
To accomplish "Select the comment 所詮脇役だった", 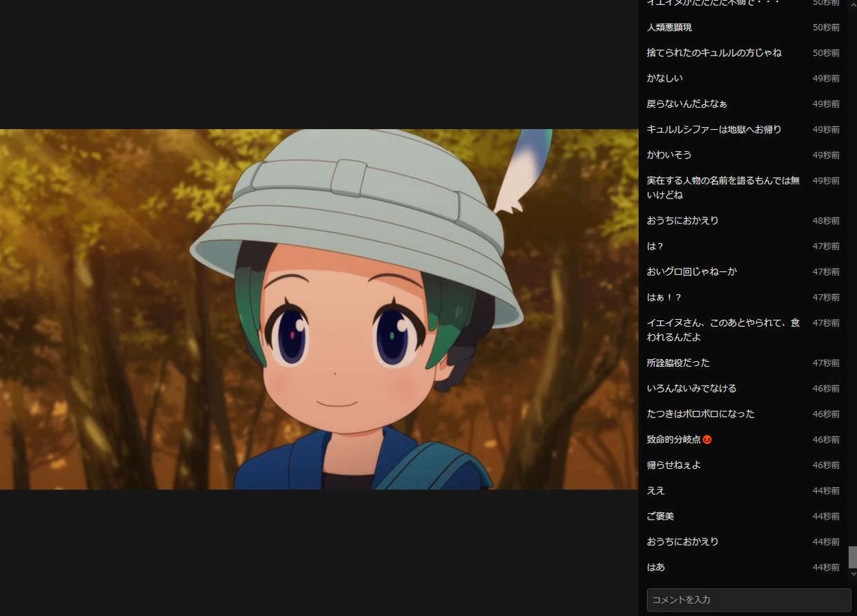I will point(678,363).
